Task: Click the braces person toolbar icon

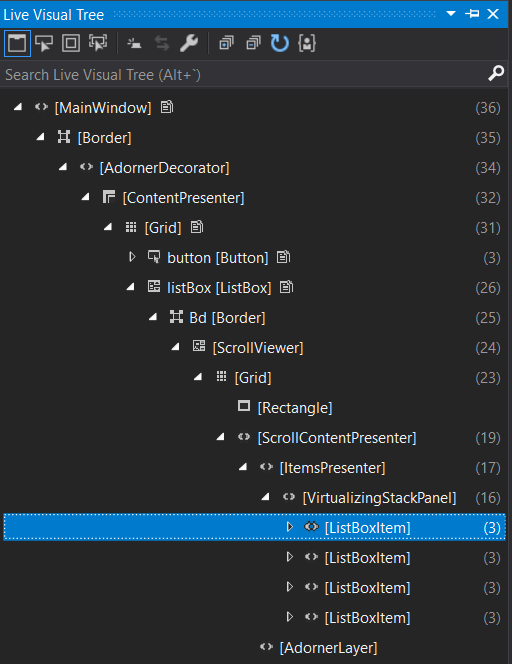Action: click(307, 43)
